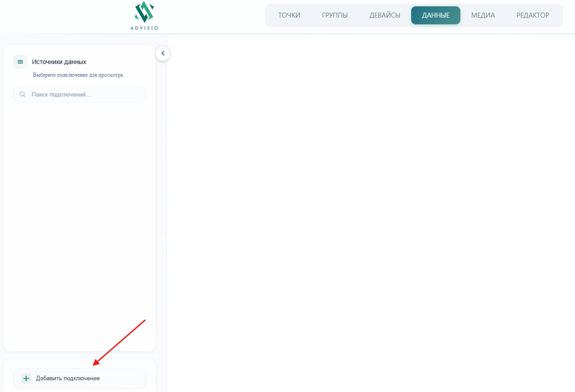The width and height of the screenshot is (575, 392).
Task: Collapse the sidebar with the chevron button
Action: click(x=163, y=53)
